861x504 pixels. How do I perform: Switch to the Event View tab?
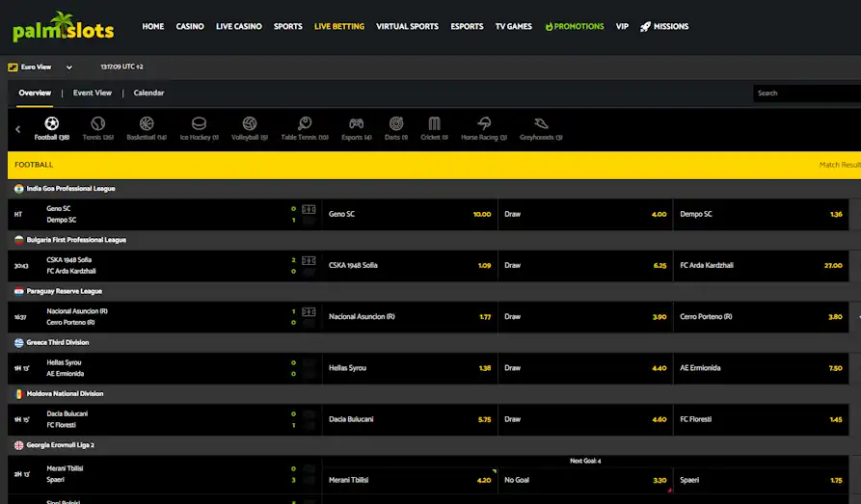[93, 93]
